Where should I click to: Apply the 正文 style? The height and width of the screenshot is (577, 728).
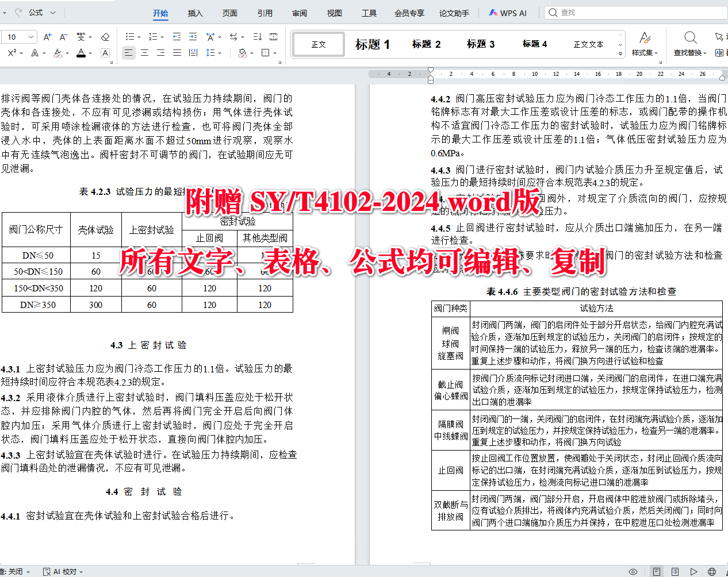click(x=319, y=44)
